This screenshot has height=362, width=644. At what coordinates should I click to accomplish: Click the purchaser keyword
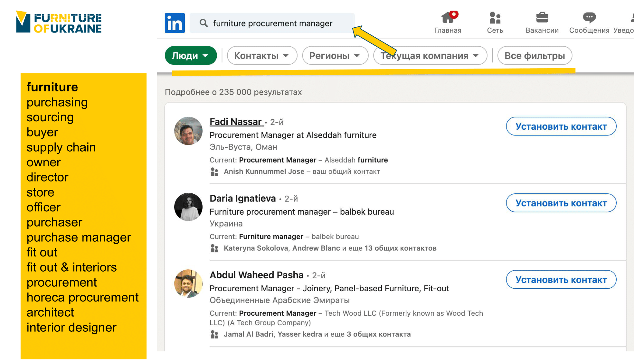point(54,222)
